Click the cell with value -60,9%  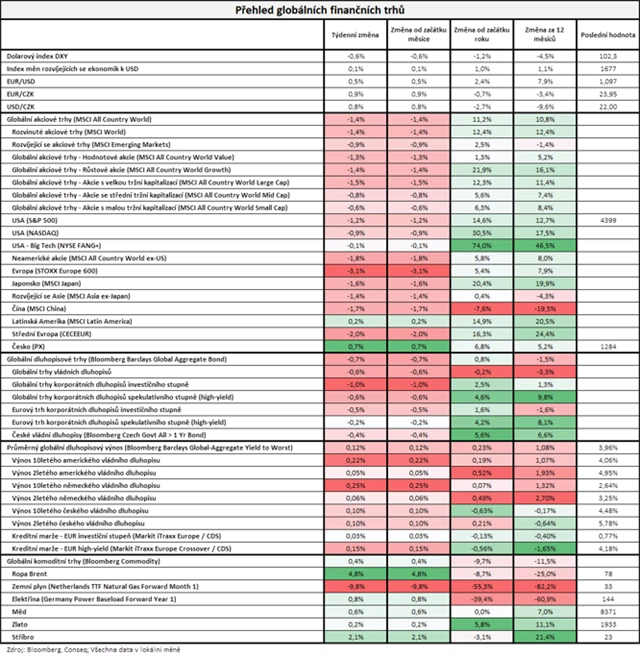pyautogui.click(x=545, y=598)
